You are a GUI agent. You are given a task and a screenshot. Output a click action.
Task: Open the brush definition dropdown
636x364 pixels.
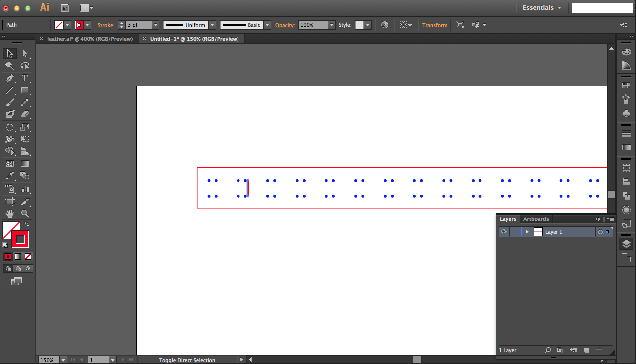267,25
